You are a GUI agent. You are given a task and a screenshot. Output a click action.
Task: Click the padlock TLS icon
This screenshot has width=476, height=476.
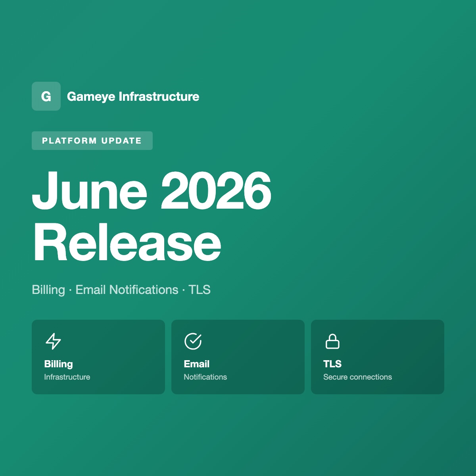click(332, 341)
